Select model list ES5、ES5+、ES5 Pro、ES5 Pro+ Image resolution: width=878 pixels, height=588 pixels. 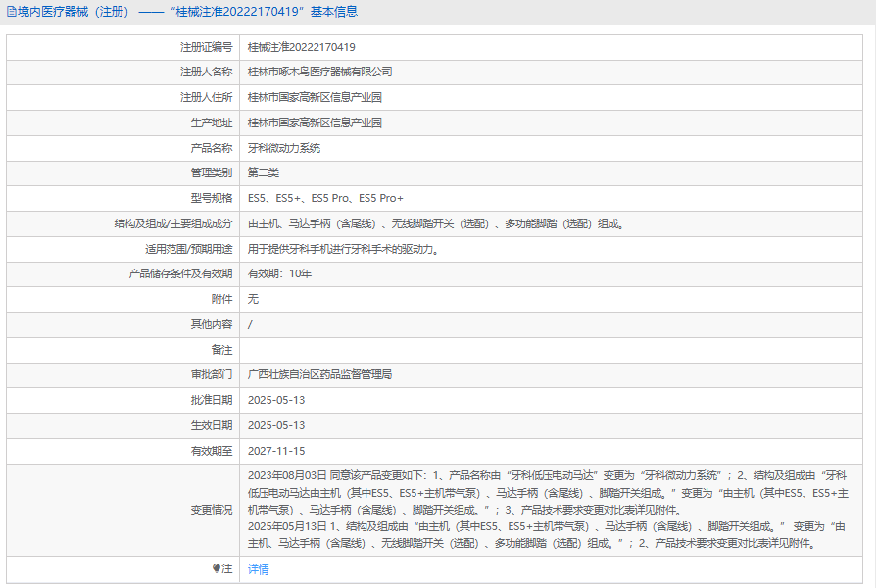coord(325,198)
